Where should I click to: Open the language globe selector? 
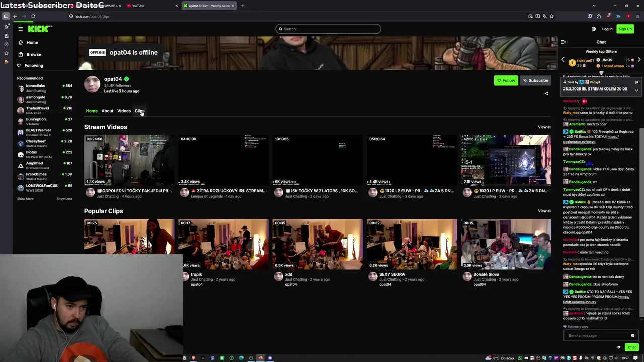(594, 29)
